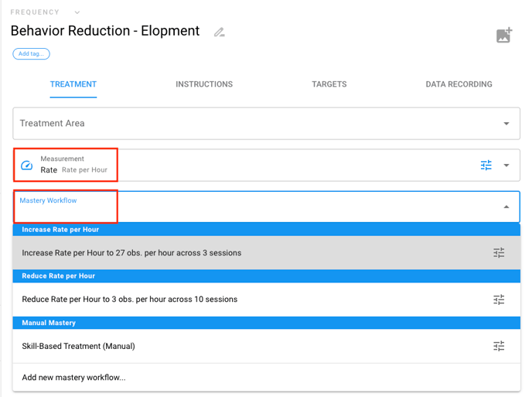
Task: Open settings for Skill-Based Treatment workflow
Action: [499, 346]
